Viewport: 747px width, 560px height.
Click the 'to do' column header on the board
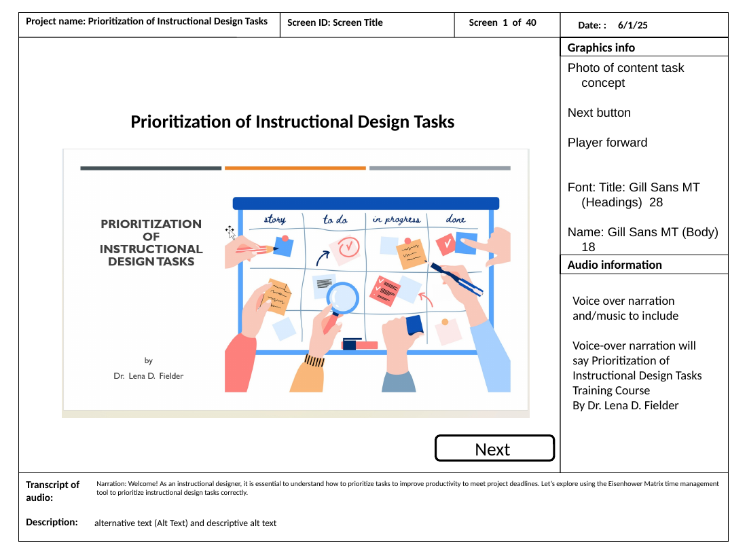tap(335, 219)
